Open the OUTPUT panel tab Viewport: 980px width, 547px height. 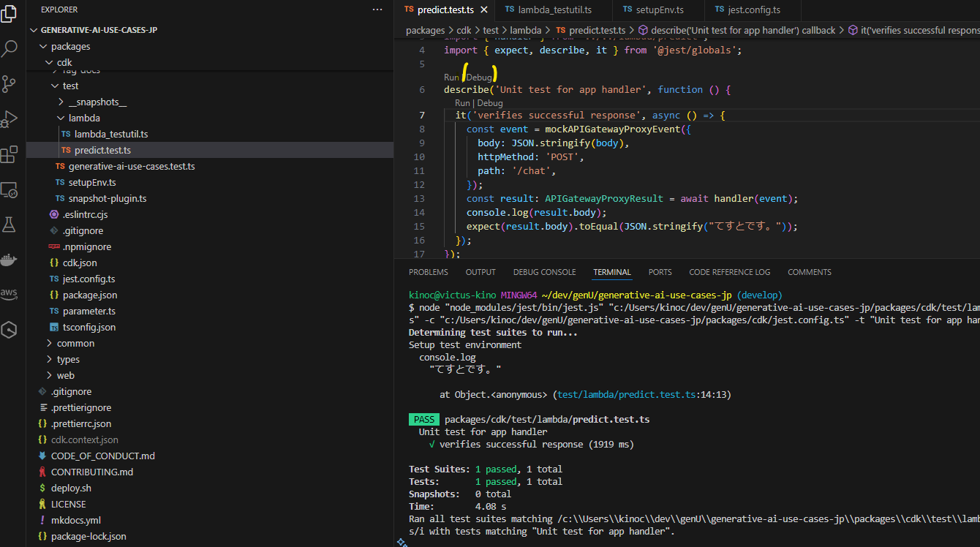[480, 272]
